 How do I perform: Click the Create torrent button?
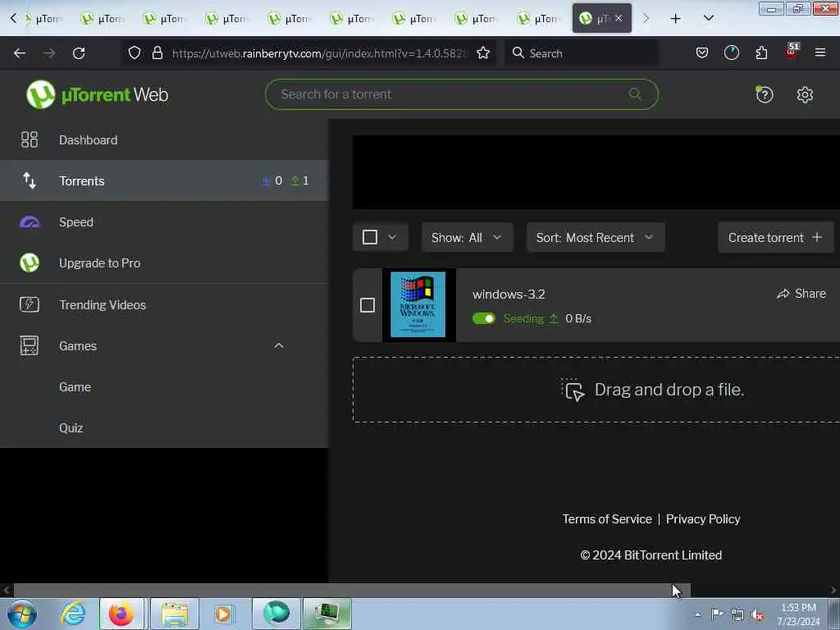pyautogui.click(x=775, y=237)
